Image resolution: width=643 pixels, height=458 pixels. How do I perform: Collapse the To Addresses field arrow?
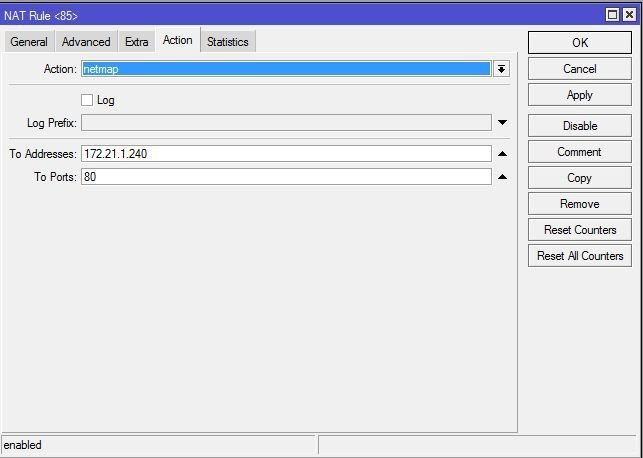coord(502,154)
